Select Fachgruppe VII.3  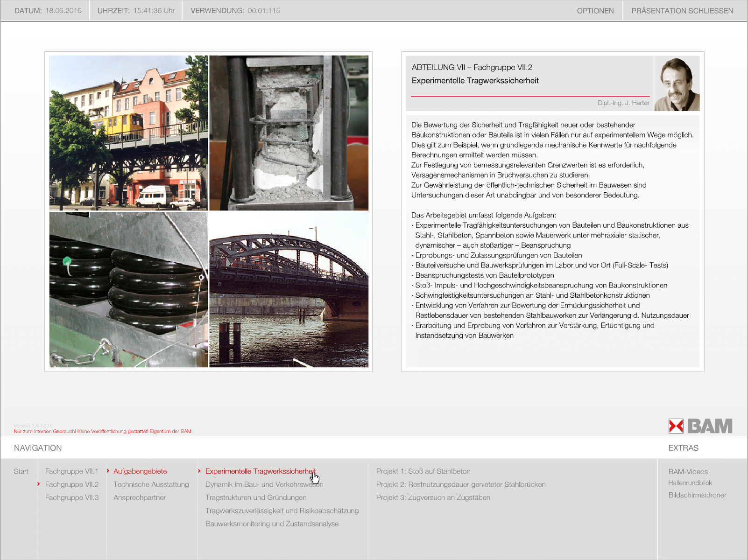tap(72, 497)
